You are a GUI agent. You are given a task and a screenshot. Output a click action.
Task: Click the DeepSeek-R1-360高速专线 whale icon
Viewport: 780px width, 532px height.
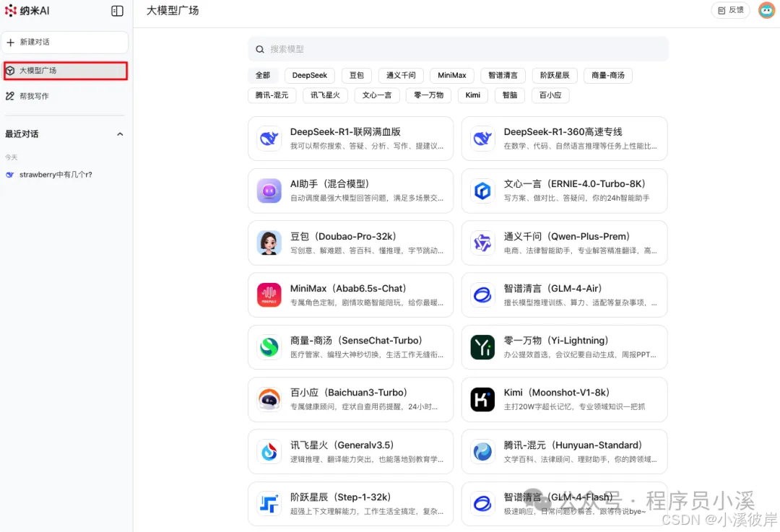tap(482, 138)
